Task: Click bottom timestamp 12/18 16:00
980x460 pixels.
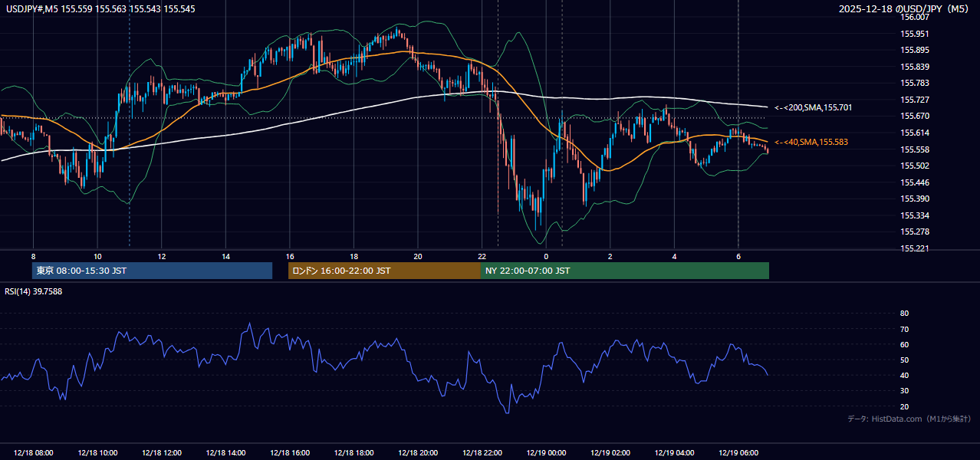Action: [x=290, y=453]
